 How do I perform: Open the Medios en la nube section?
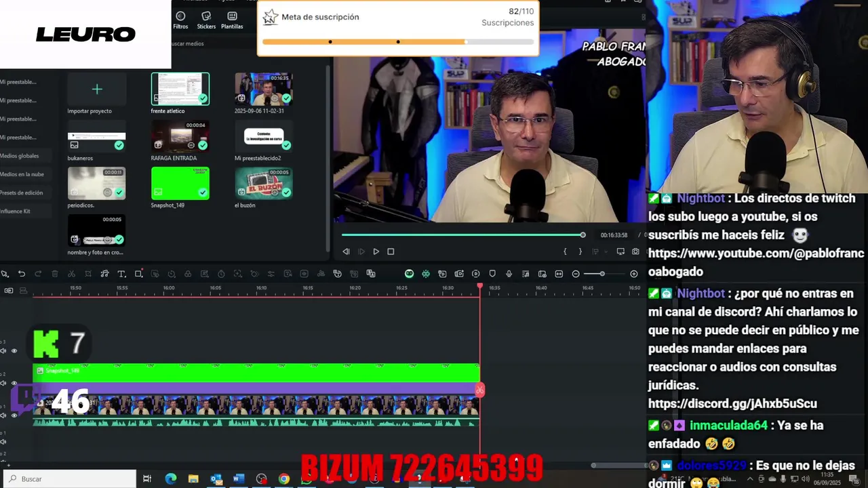tap(22, 174)
